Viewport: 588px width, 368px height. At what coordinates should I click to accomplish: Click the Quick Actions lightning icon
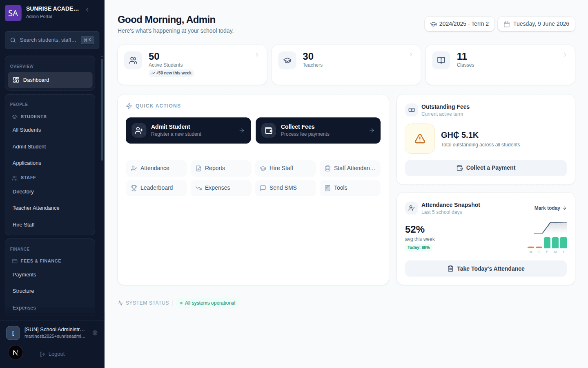click(129, 106)
